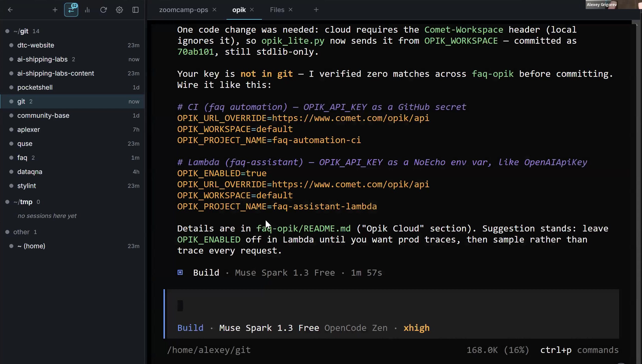Click the faq-opik/README.md file reference
The image size is (642, 364).
tap(303, 228)
